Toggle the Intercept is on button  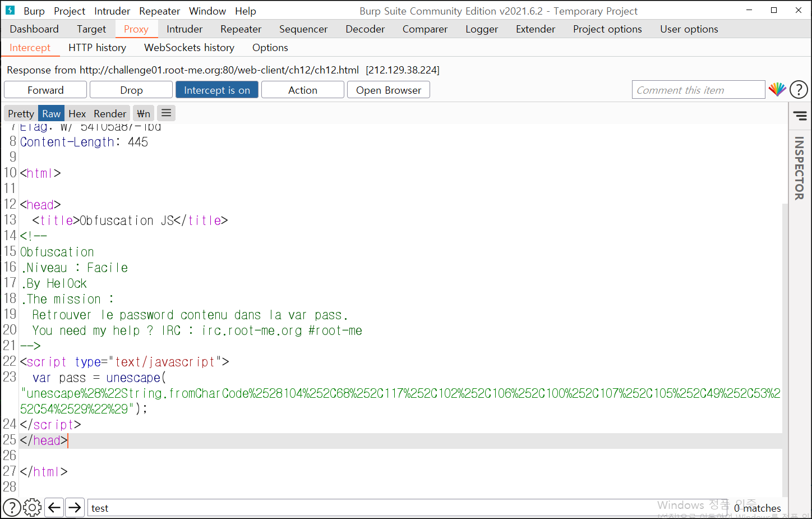217,90
